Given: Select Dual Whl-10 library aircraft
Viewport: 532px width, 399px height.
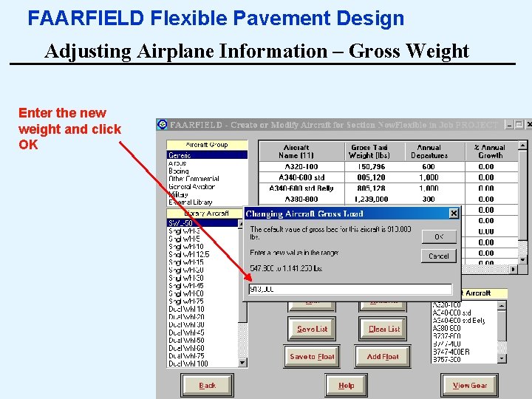Looking at the screenshot, I should (x=202, y=309).
